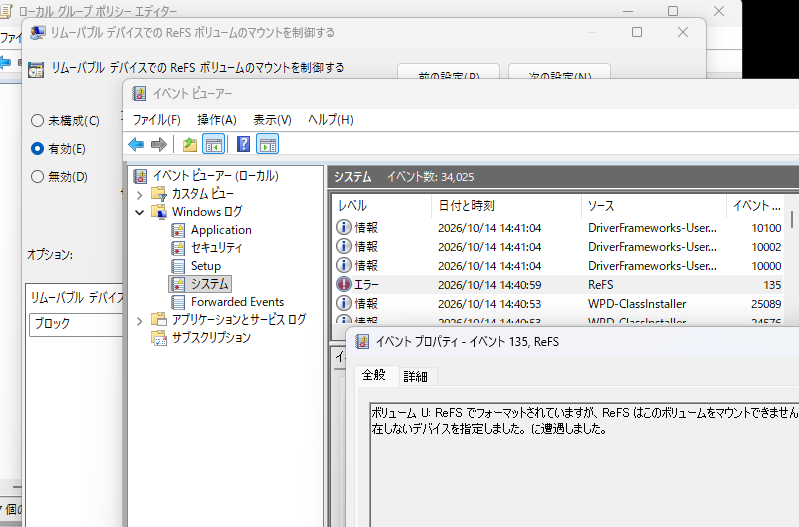Image resolution: width=799 pixels, height=527 pixels.
Task: Select the DriverFrameworks event 10000 row
Action: click(x=558, y=266)
